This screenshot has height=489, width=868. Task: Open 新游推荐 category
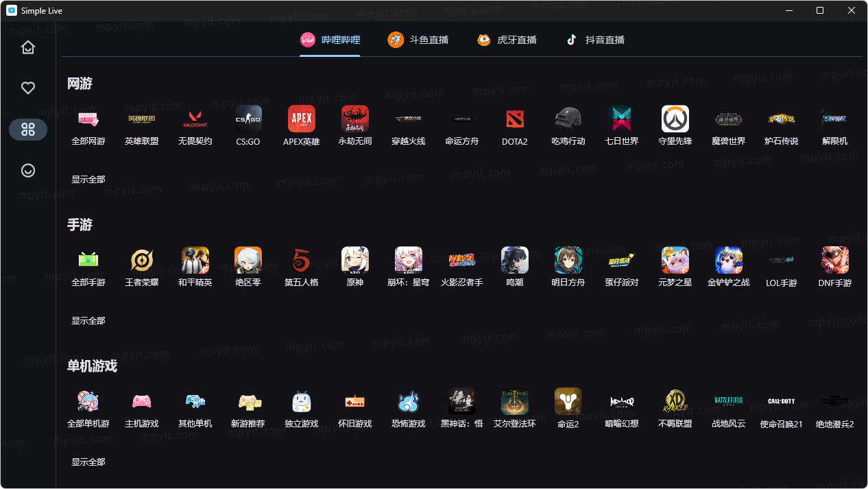pyautogui.click(x=248, y=408)
